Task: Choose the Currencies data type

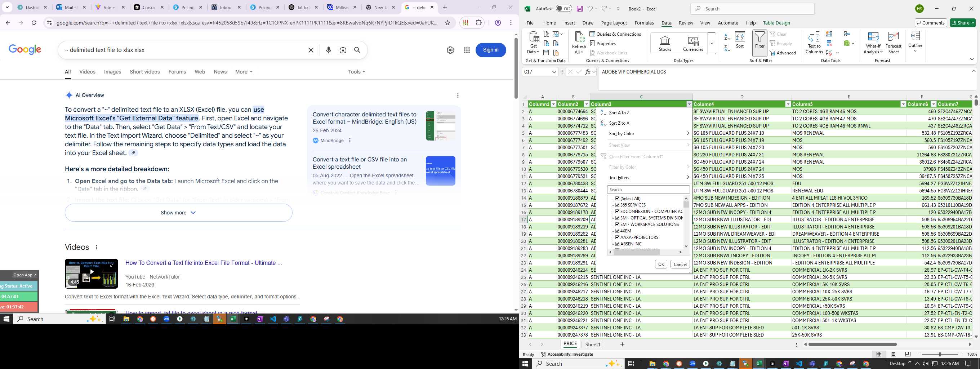Action: point(693,43)
